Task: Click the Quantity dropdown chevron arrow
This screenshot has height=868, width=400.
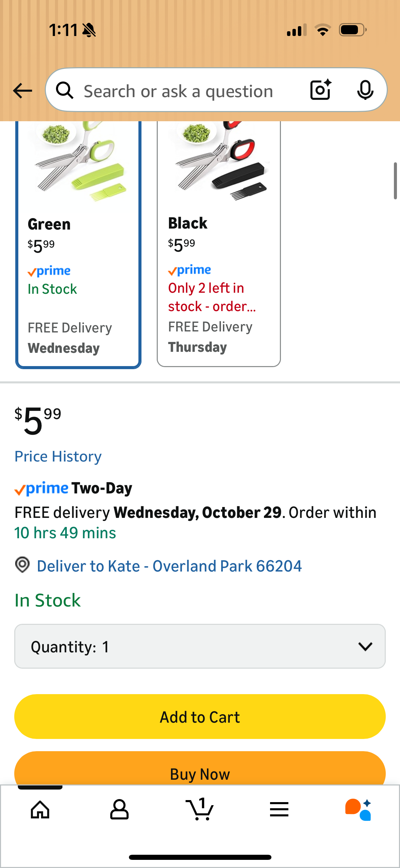Action: tap(365, 646)
